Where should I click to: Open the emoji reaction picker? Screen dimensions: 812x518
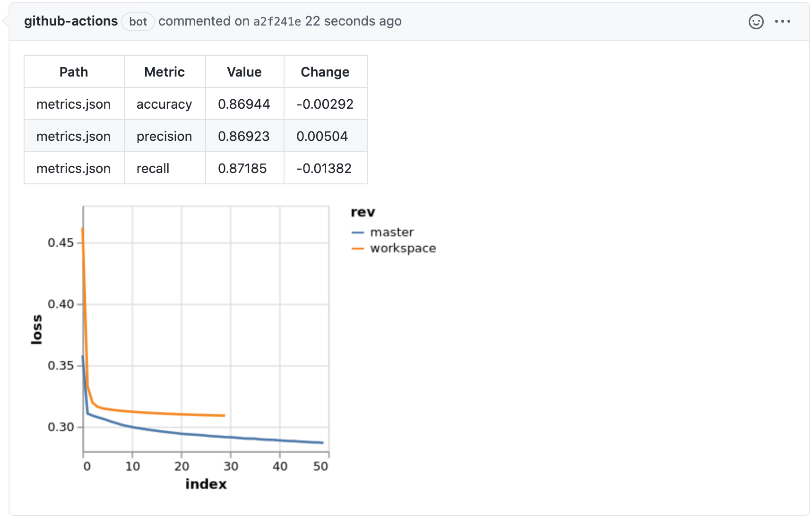coord(756,22)
